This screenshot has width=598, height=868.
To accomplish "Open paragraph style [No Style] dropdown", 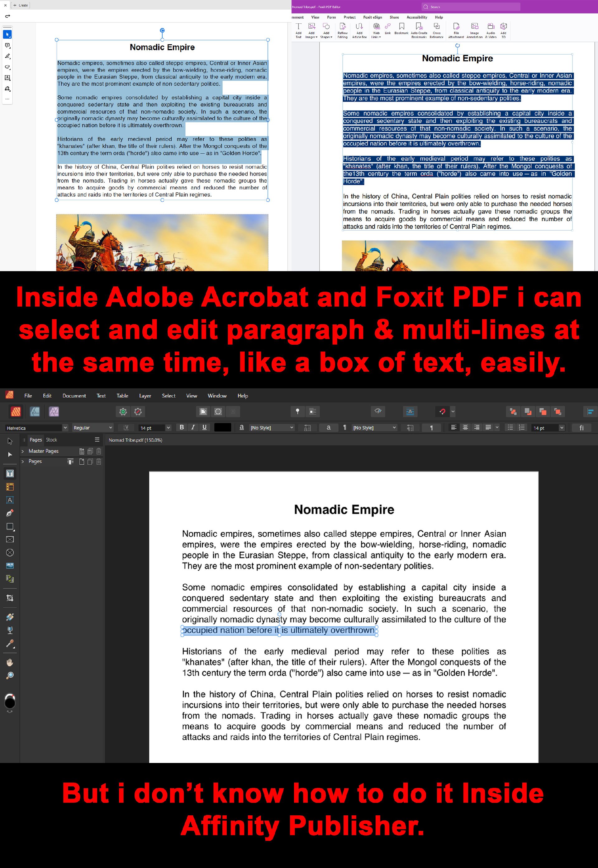I will (x=375, y=428).
